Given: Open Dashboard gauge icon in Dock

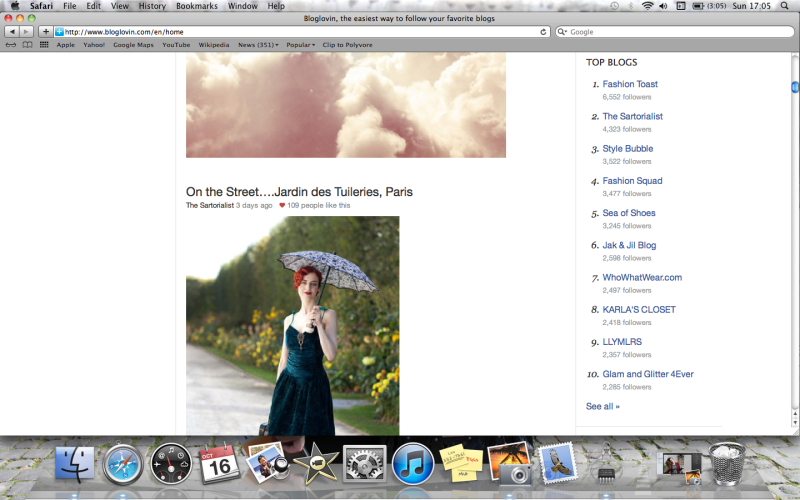Looking at the screenshot, I should [171, 464].
